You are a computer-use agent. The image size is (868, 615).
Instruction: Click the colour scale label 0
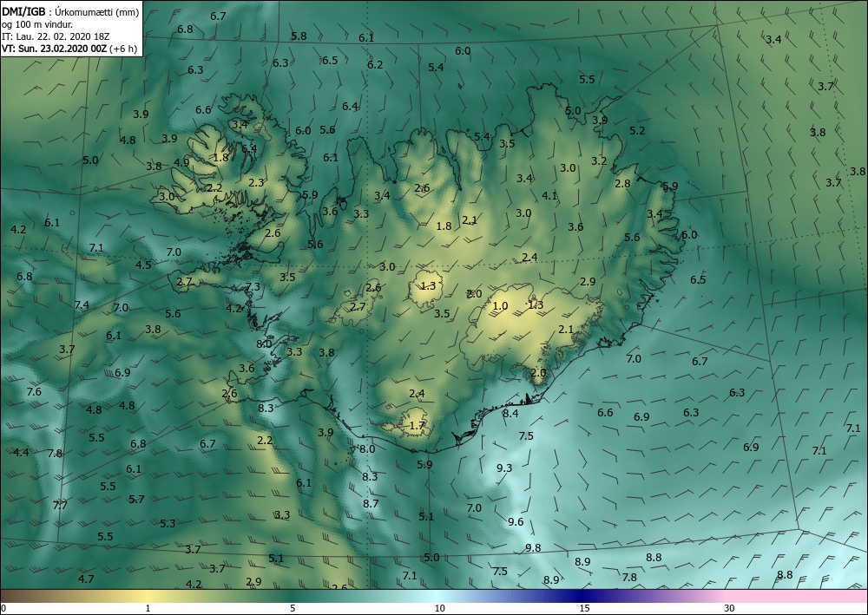pos(3,609)
